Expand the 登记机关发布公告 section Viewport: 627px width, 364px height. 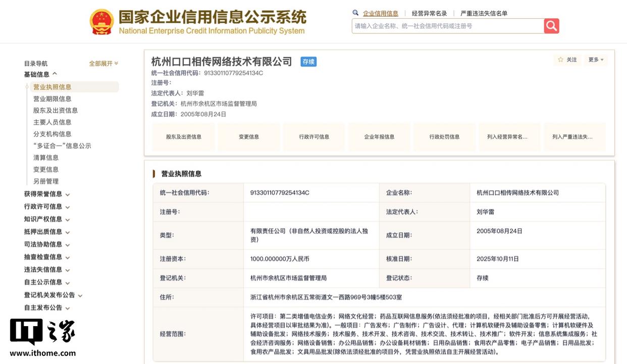tap(53, 295)
